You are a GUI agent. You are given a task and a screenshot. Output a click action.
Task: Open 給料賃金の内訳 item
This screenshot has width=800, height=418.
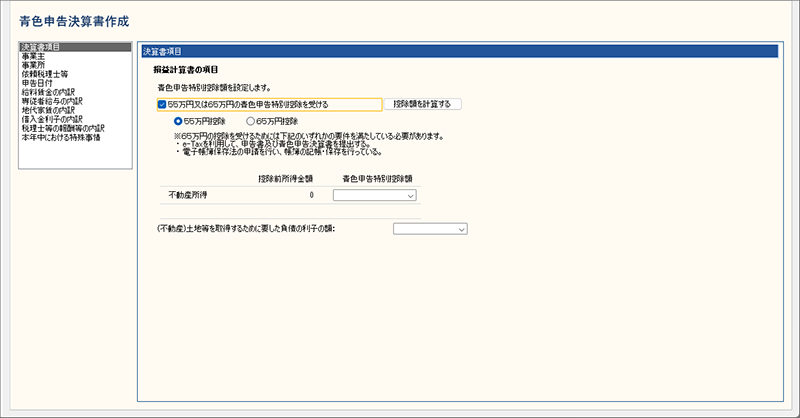point(44,92)
